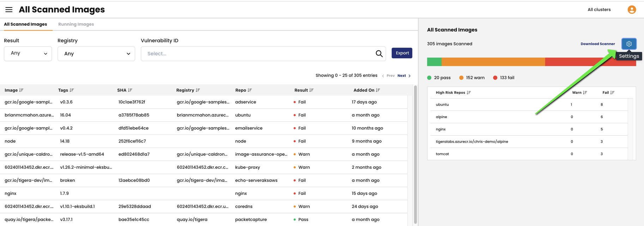
Task: Open the user account avatar menu
Action: click(x=632, y=10)
